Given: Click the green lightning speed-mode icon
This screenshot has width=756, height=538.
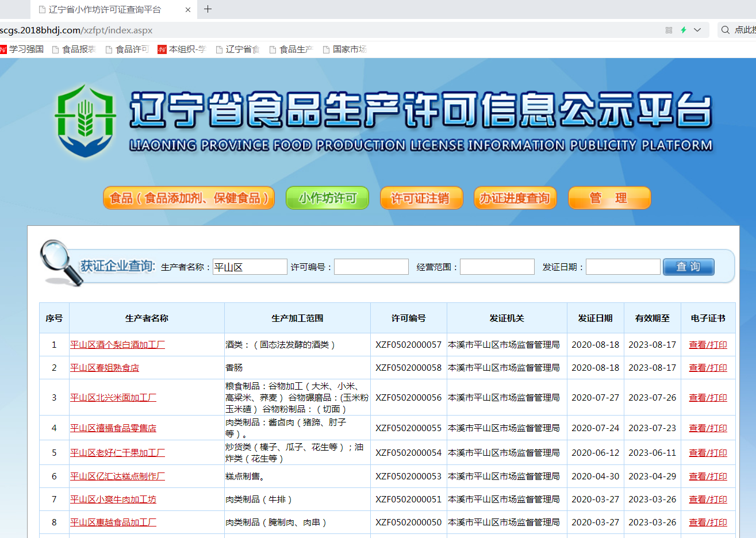Looking at the screenshot, I should click(684, 30).
